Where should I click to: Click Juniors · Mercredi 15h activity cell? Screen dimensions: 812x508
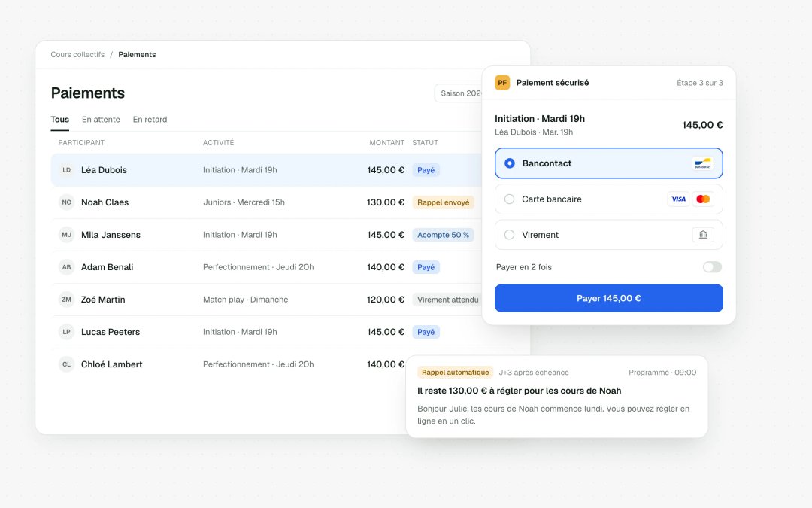coord(244,202)
